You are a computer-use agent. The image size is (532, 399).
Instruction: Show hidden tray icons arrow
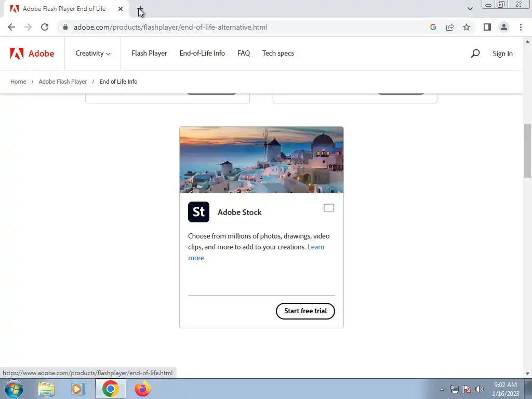[x=442, y=389]
